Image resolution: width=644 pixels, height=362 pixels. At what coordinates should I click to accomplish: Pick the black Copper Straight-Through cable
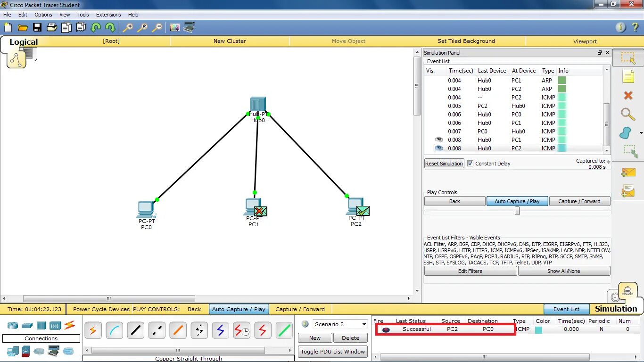[x=135, y=330]
